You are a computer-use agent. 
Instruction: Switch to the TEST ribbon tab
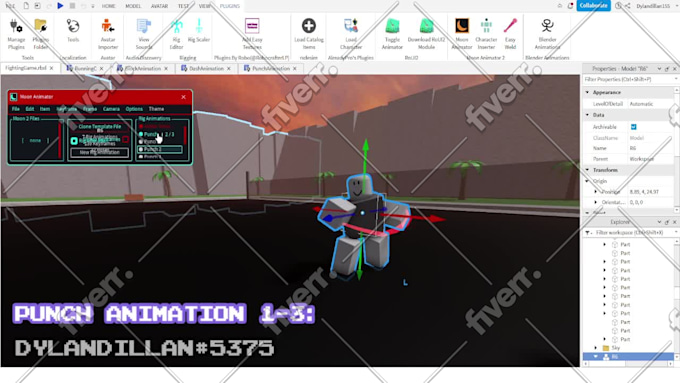point(183,6)
